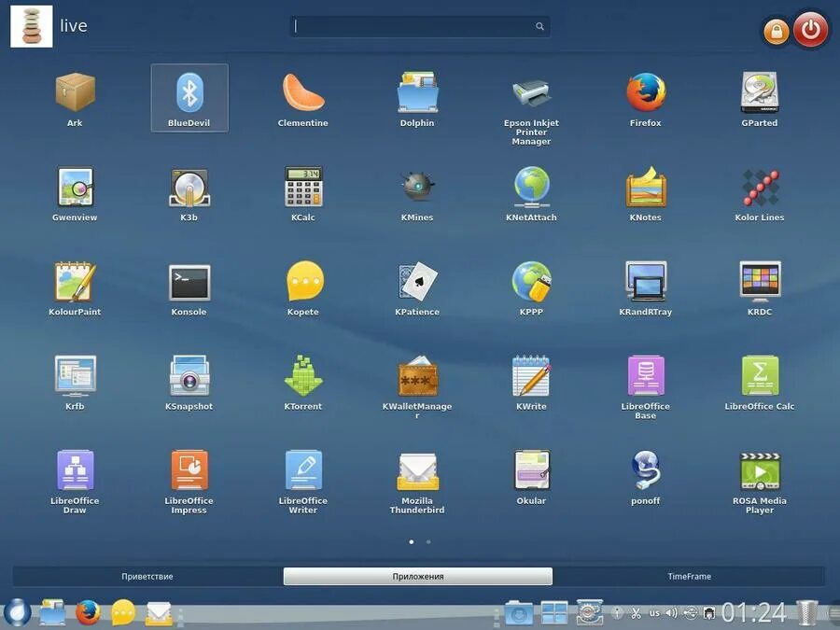Open the ROSA launcher in the taskbar
The width and height of the screenshot is (840, 630).
click(x=17, y=612)
